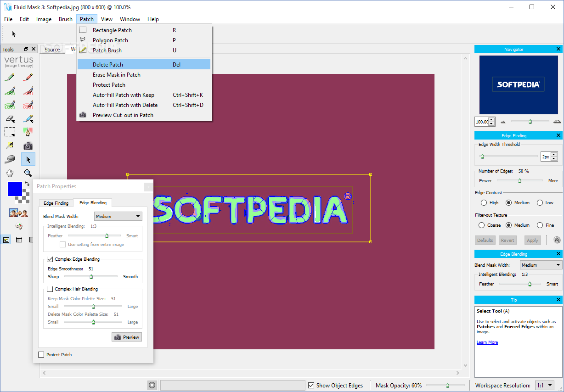The image size is (564, 392).
Task: Increase the Edge Width Threshold px stepper
Action: coord(554,155)
